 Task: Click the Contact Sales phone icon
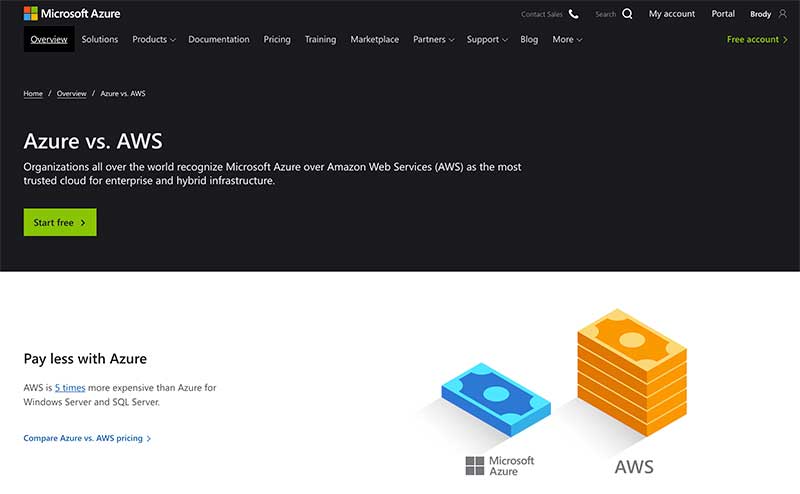click(x=573, y=14)
